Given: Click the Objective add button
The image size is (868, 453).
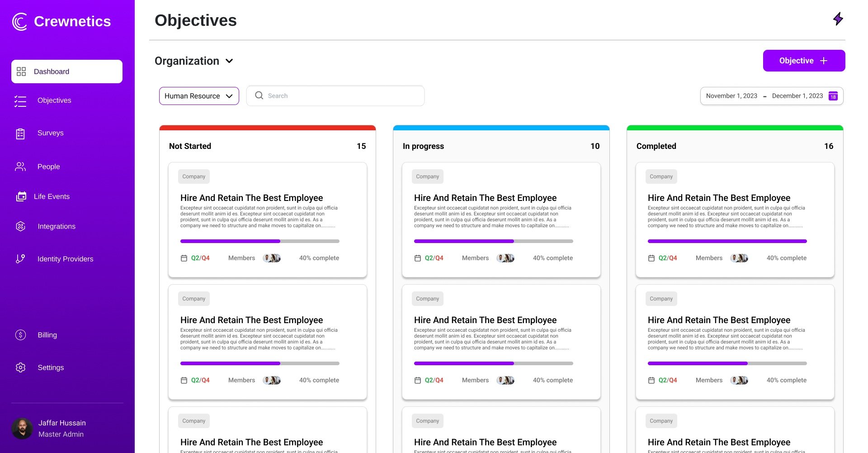Looking at the screenshot, I should pyautogui.click(x=804, y=61).
